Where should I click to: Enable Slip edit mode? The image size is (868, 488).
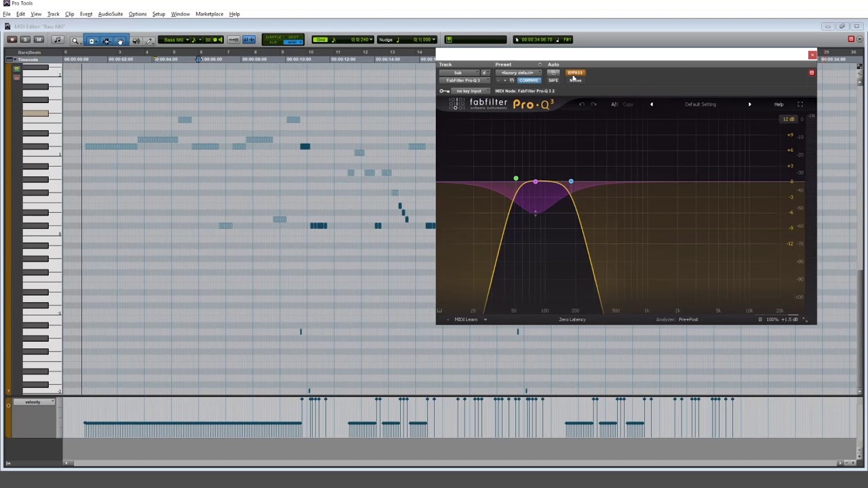pos(273,43)
